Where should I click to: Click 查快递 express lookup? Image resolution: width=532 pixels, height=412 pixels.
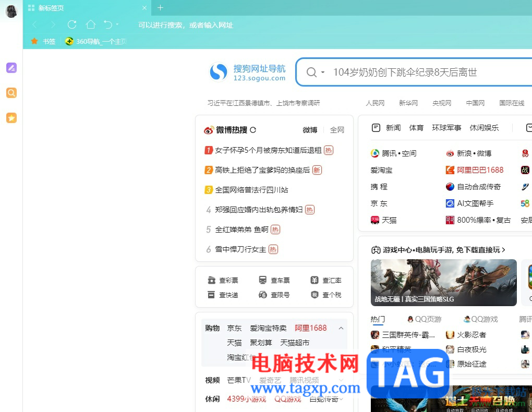(223, 295)
